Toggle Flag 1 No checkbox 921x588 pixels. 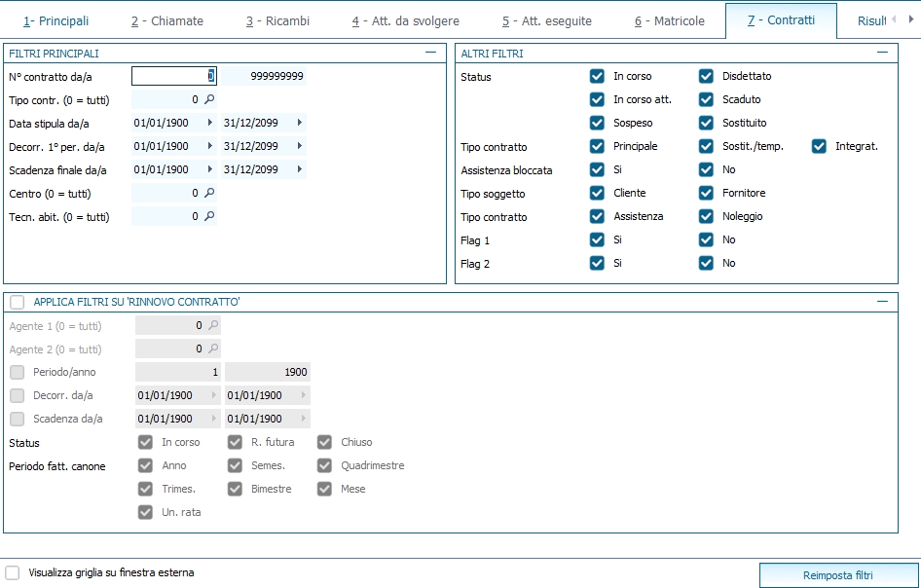706,239
